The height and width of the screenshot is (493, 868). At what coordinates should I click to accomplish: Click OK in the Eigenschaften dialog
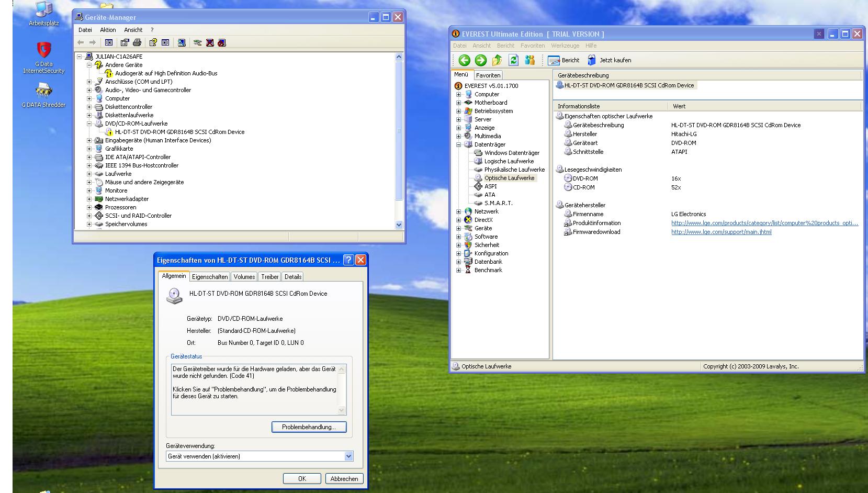pos(302,479)
